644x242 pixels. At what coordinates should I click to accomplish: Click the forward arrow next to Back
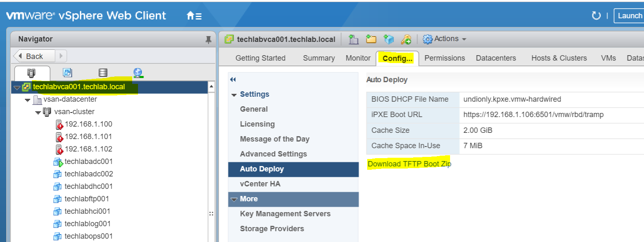[61, 56]
